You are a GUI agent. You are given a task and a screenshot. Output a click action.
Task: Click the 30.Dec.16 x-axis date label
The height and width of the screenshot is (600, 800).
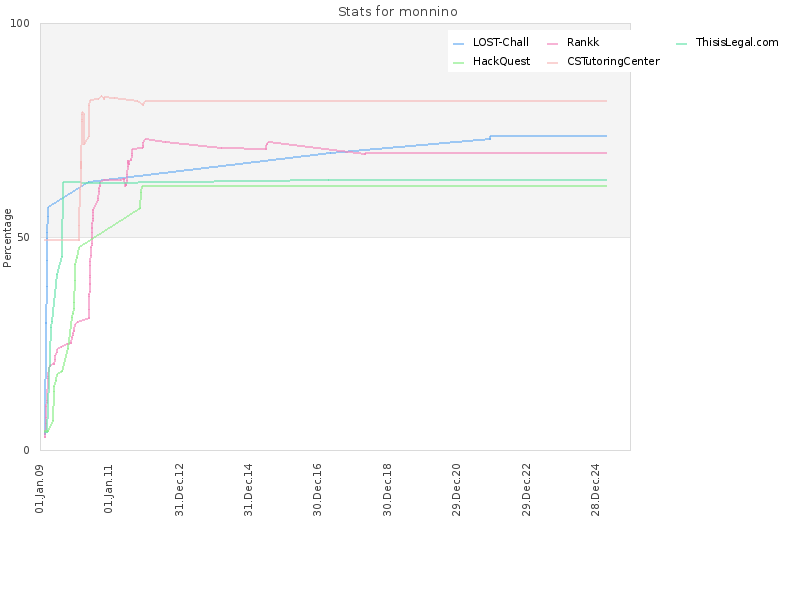pyautogui.click(x=317, y=490)
